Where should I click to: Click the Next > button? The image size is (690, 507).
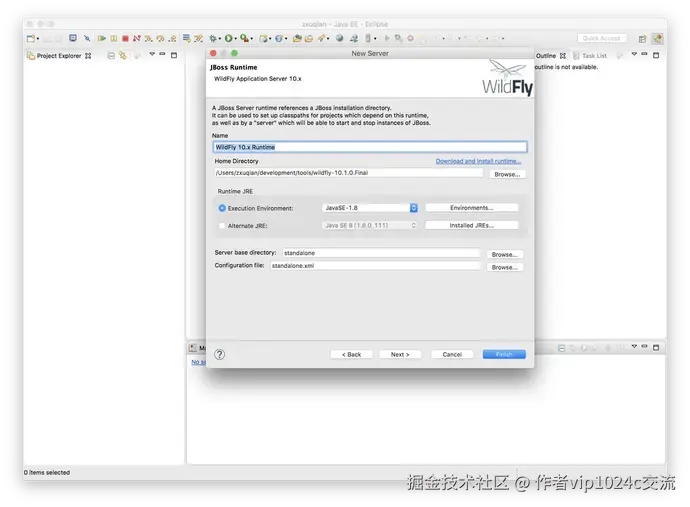pos(400,354)
